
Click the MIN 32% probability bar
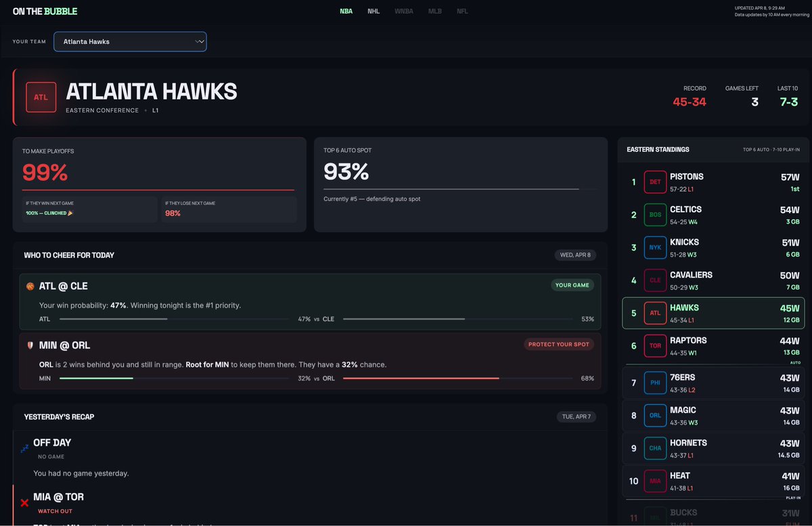coord(175,378)
